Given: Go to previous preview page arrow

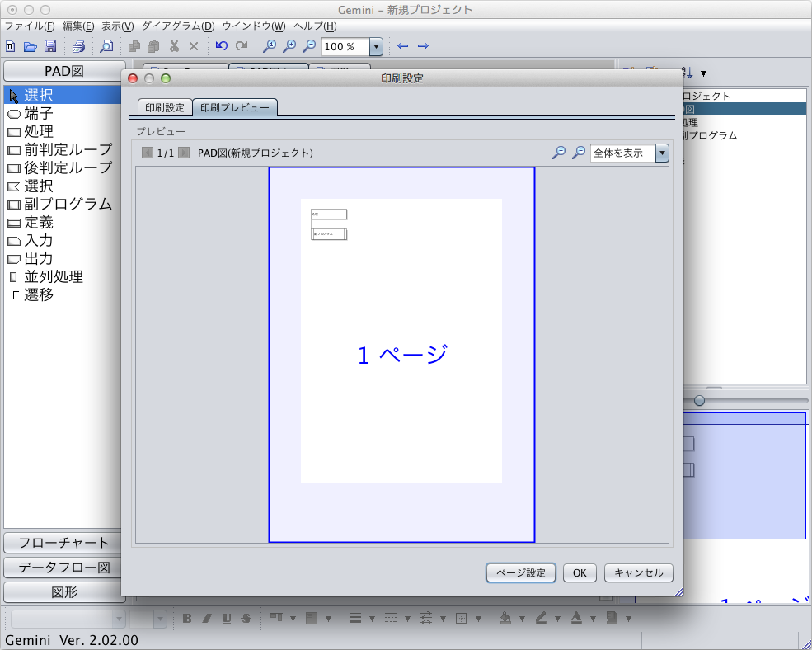Looking at the screenshot, I should (x=147, y=153).
